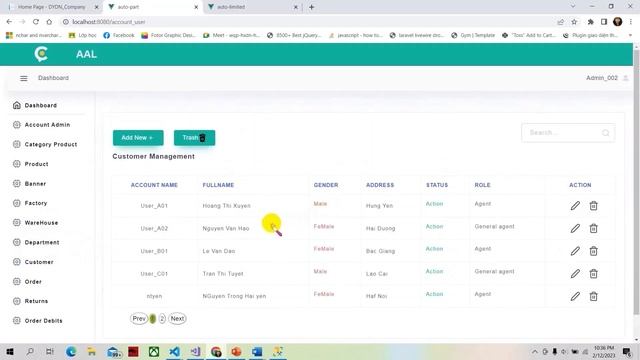Click the FULLNAME column header
The height and width of the screenshot is (360, 640).
coord(218,185)
